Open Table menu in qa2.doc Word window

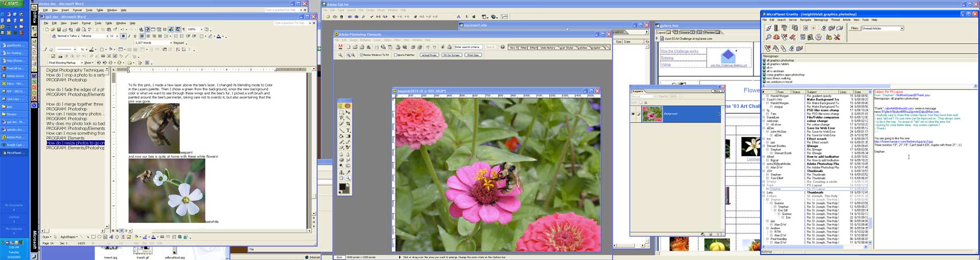pyautogui.click(x=109, y=23)
